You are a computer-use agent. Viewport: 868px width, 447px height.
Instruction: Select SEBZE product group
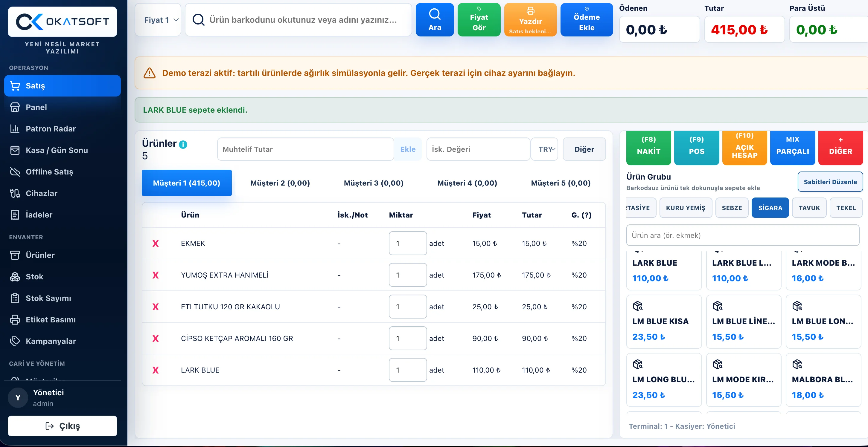pos(732,208)
